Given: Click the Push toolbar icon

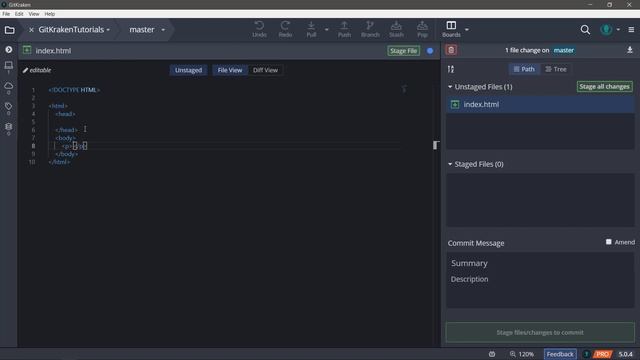Looking at the screenshot, I should (344, 29).
